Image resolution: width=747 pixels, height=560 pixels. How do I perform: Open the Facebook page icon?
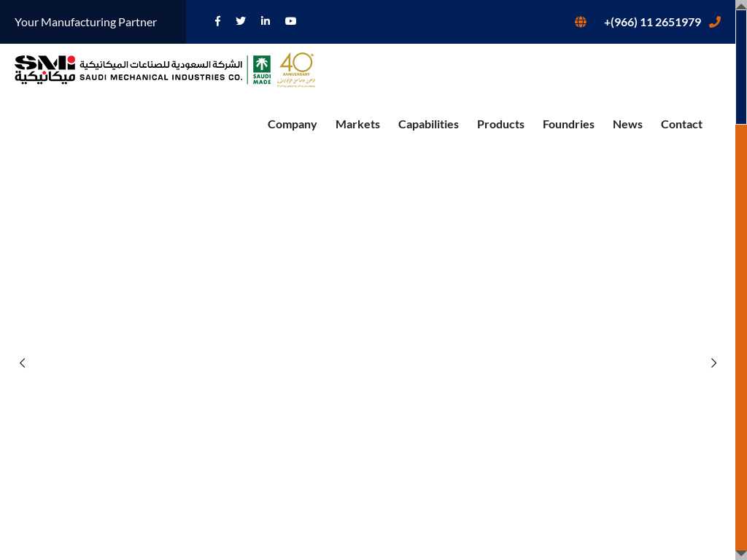coord(217,21)
